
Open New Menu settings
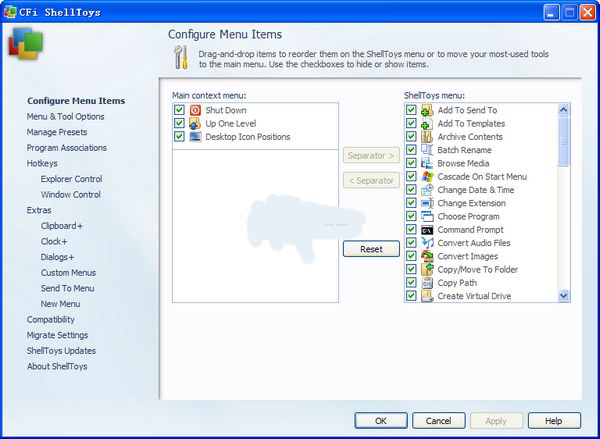pyautogui.click(x=60, y=304)
